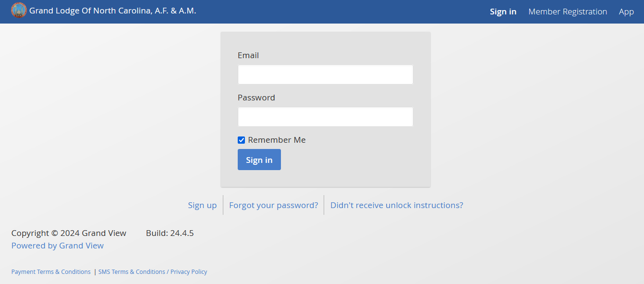
Task: Click the Build 24.4.5 version text
Action: coord(170,233)
